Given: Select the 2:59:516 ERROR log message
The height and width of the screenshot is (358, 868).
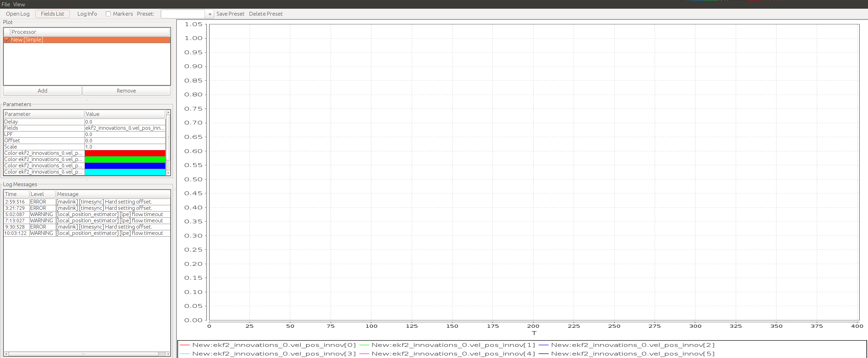Looking at the screenshot, I should [x=87, y=202].
